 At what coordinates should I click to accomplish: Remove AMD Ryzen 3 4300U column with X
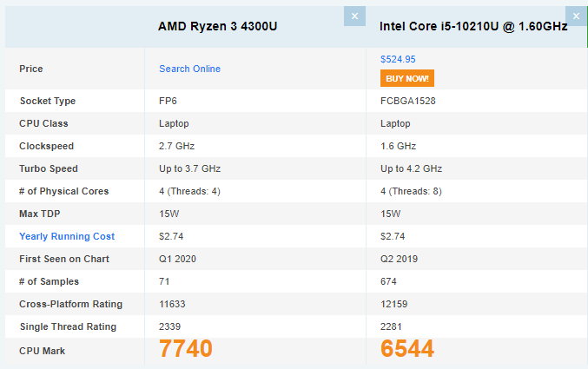354,16
